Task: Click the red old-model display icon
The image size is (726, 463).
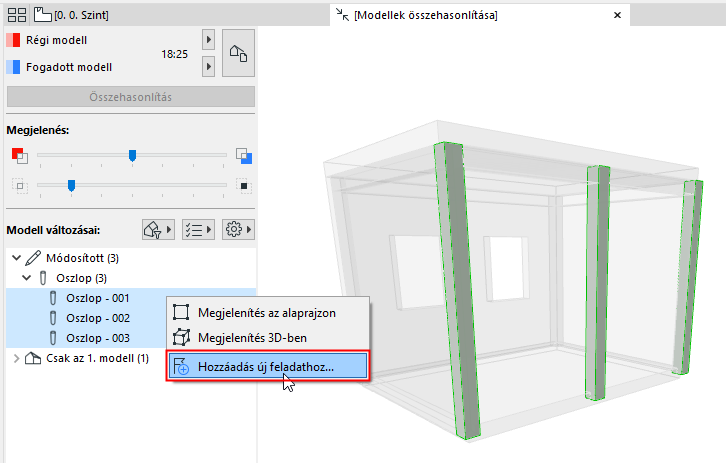Action: 19,156
